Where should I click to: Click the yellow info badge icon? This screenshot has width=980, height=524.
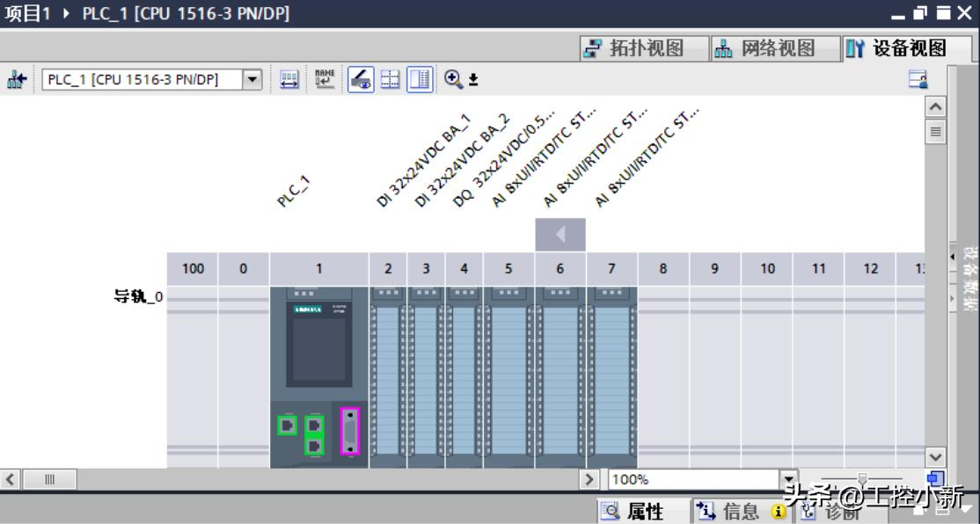point(779,513)
